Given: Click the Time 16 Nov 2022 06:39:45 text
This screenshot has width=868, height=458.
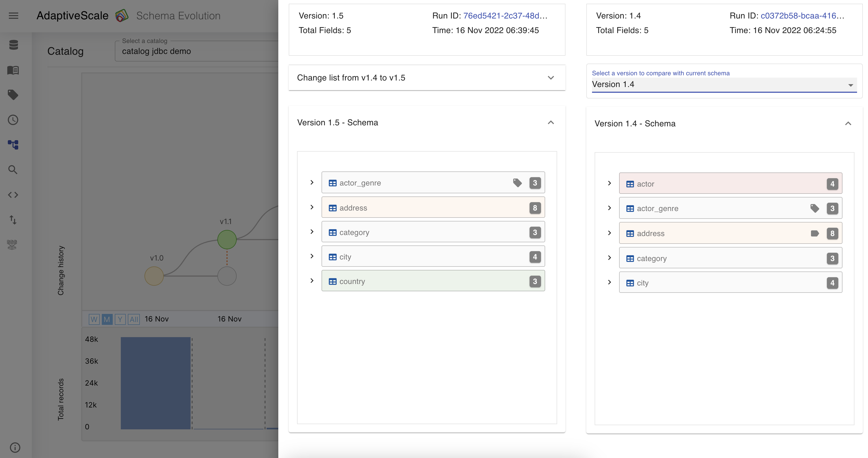Looking at the screenshot, I should [486, 30].
